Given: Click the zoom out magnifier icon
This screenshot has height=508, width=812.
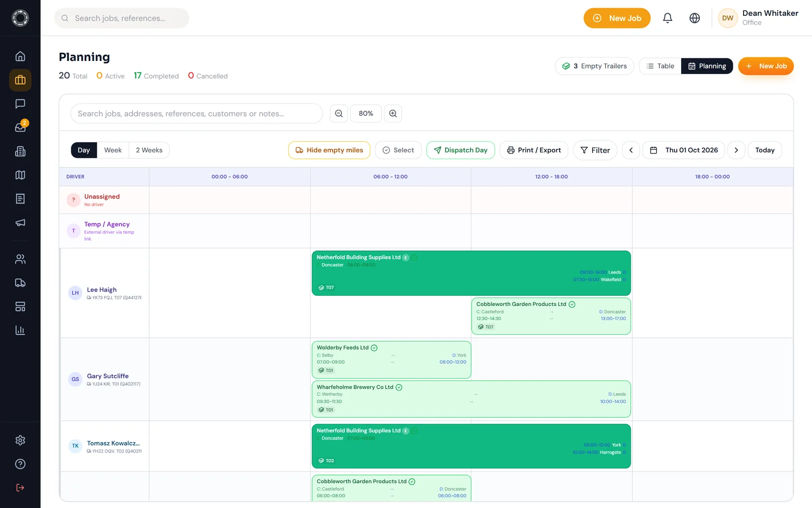Looking at the screenshot, I should point(339,113).
